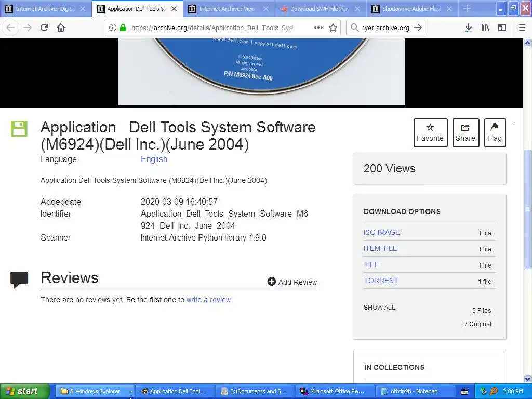Click the green padlock security icon
The width and height of the screenshot is (532, 399).
[x=123, y=28]
